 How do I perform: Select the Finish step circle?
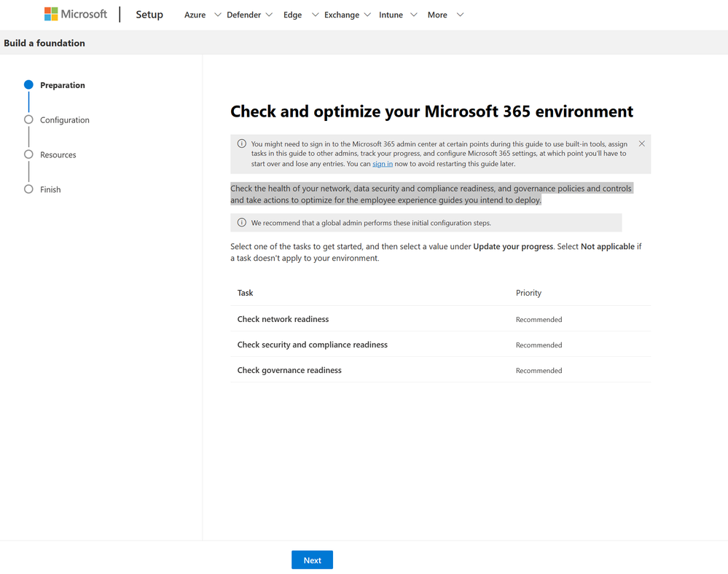pos(29,189)
